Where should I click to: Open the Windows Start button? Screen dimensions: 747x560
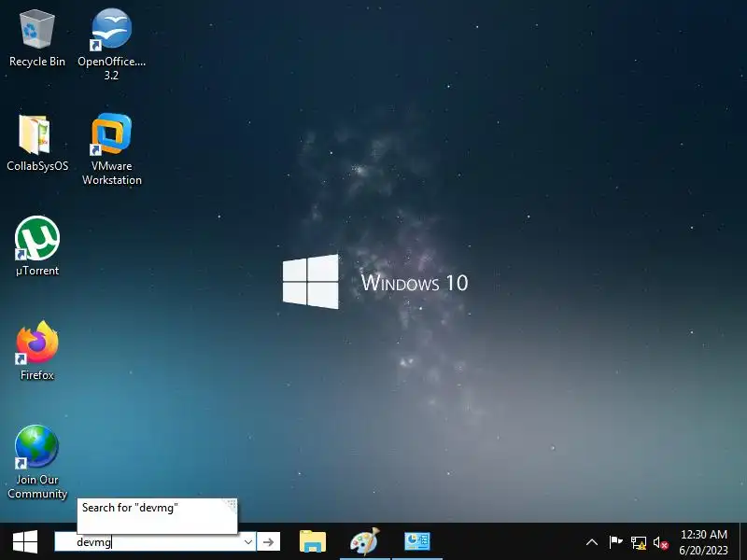(x=25, y=542)
